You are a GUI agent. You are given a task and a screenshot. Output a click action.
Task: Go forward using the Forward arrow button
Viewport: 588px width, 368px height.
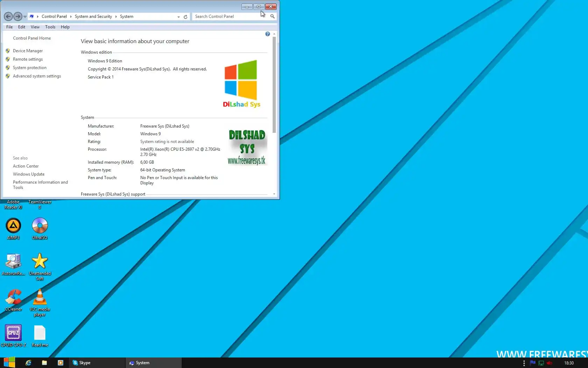click(x=17, y=16)
